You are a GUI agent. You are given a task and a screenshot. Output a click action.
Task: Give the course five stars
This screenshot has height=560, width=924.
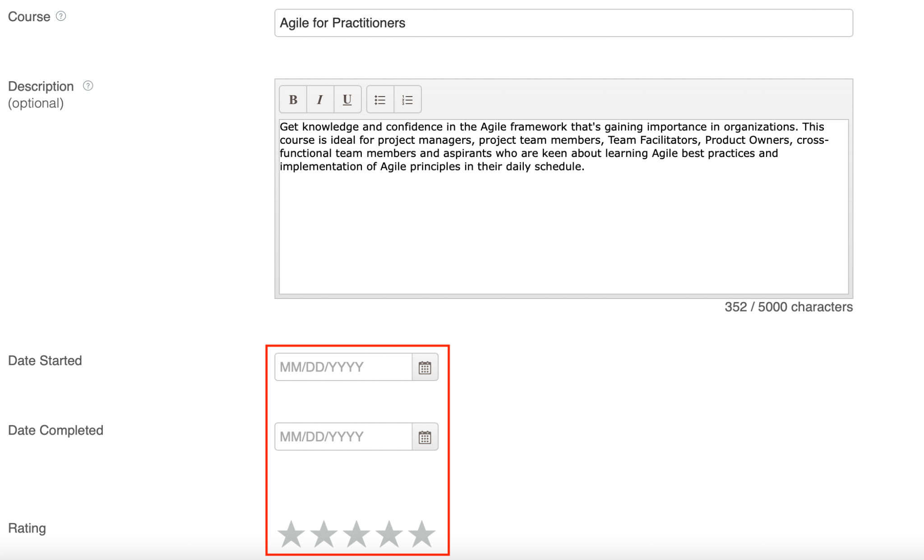(x=421, y=534)
